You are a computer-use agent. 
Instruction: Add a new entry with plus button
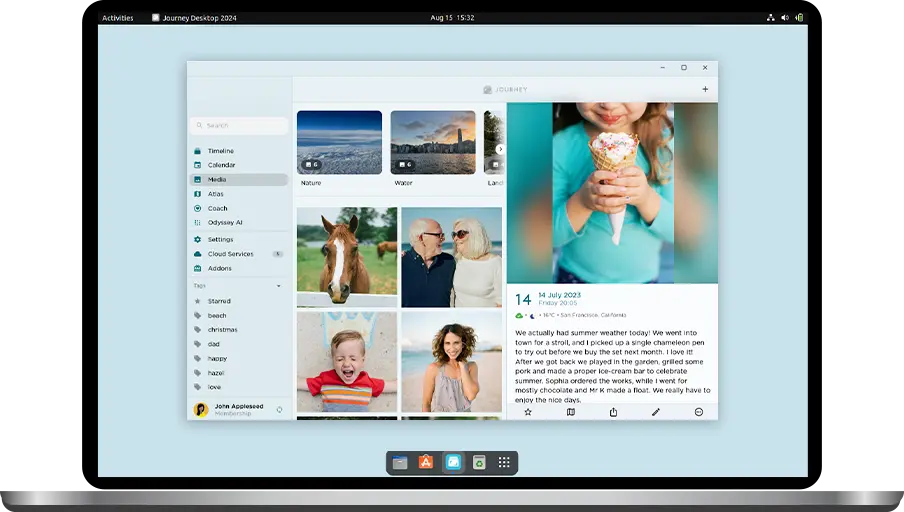[705, 89]
